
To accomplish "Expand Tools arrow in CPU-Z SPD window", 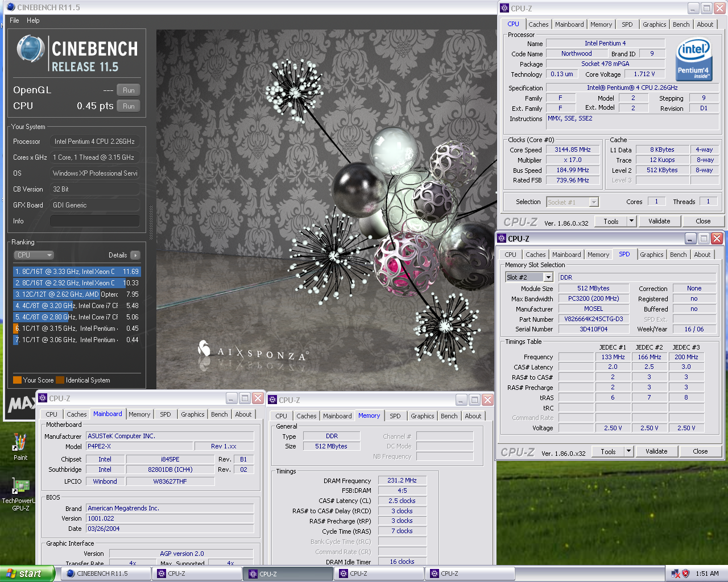I will [x=628, y=451].
